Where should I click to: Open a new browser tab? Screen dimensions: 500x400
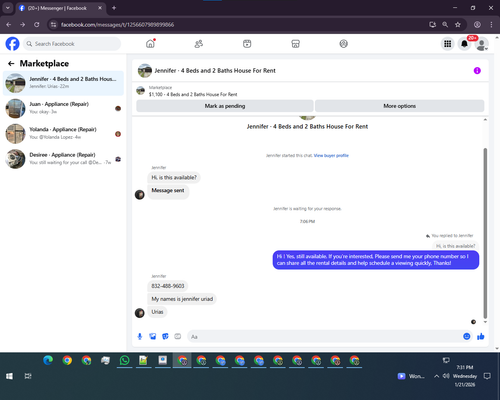[114, 8]
